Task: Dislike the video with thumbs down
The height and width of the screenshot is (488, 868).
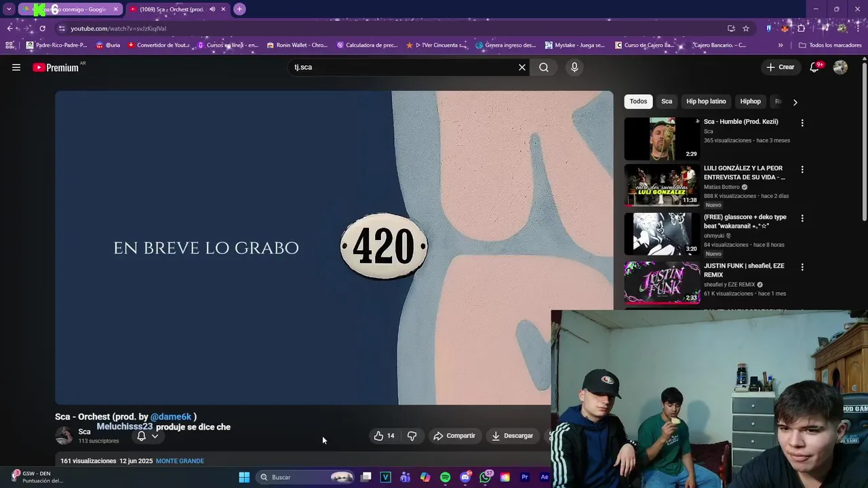Action: point(412,436)
